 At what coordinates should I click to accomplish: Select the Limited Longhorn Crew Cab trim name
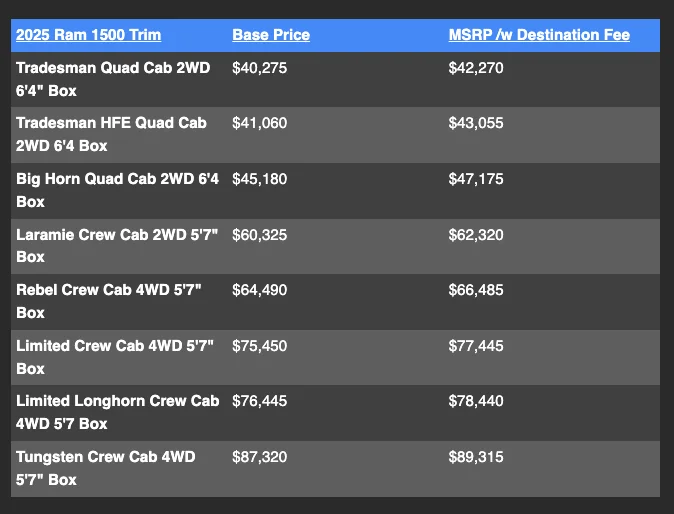[118, 412]
